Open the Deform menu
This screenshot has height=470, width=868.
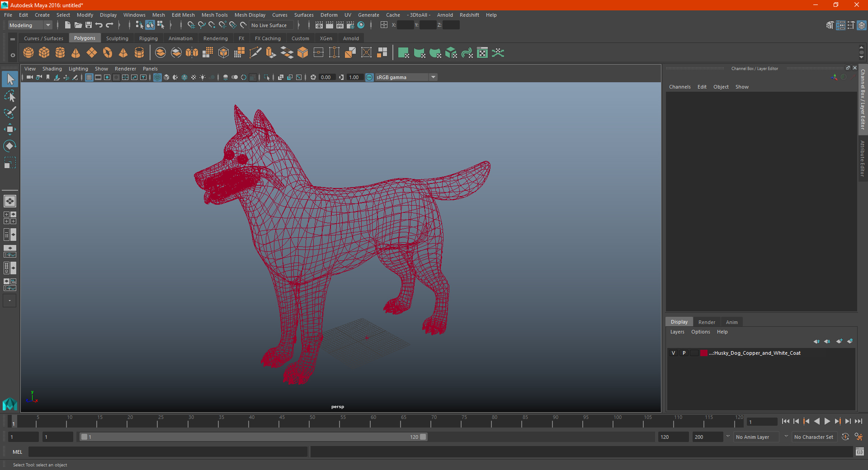(x=329, y=15)
